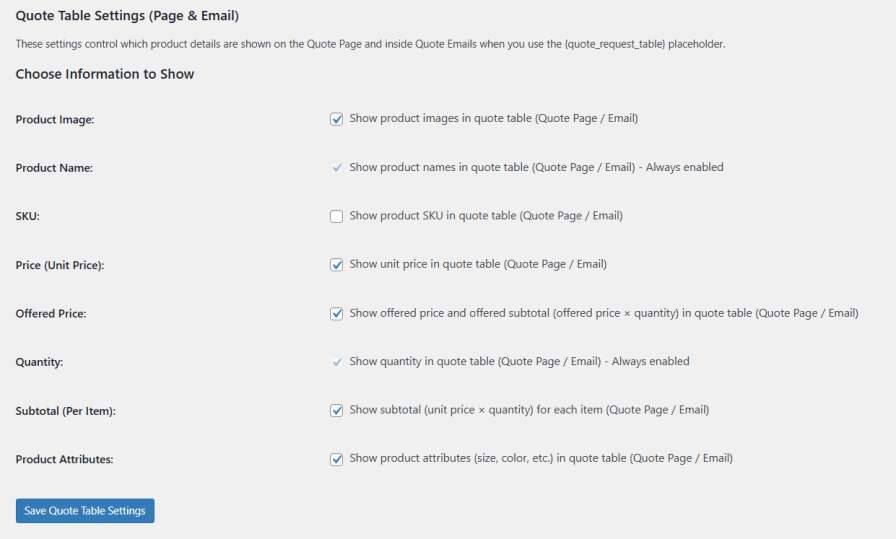Click the "Quote Table Settings (Page & Email)" heading
The height and width of the screenshot is (539, 896).
coord(127,17)
